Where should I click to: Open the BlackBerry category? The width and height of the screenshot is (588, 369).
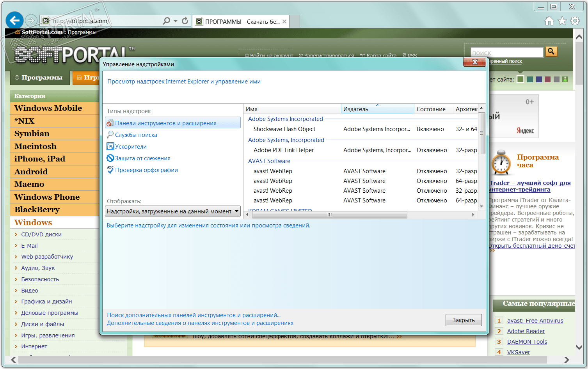pyautogui.click(x=37, y=209)
